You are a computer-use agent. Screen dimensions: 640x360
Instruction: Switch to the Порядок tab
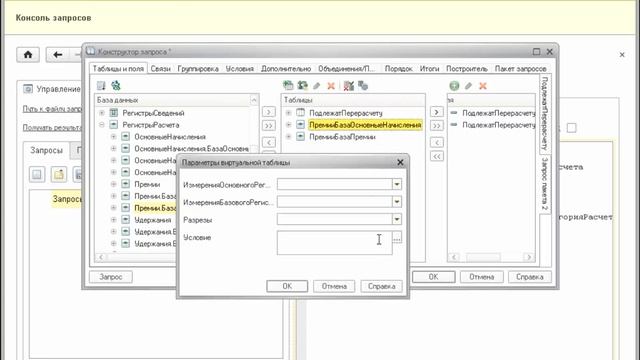coord(398,69)
